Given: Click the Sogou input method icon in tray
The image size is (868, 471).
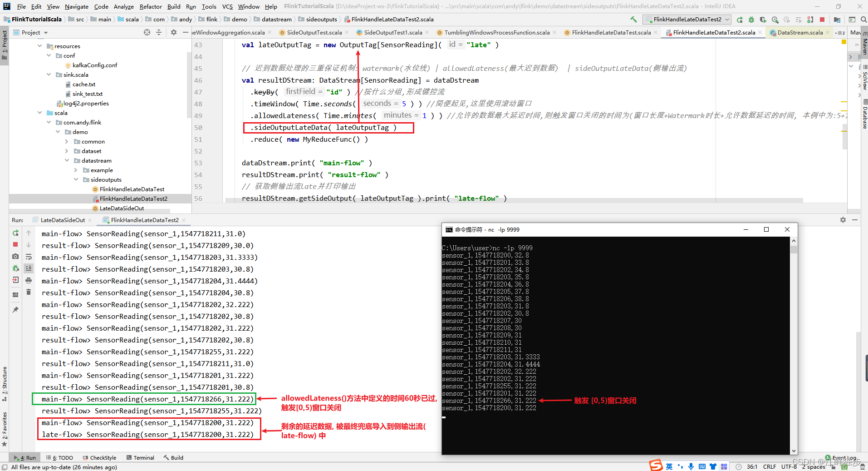Looking at the screenshot, I should coord(656,466).
